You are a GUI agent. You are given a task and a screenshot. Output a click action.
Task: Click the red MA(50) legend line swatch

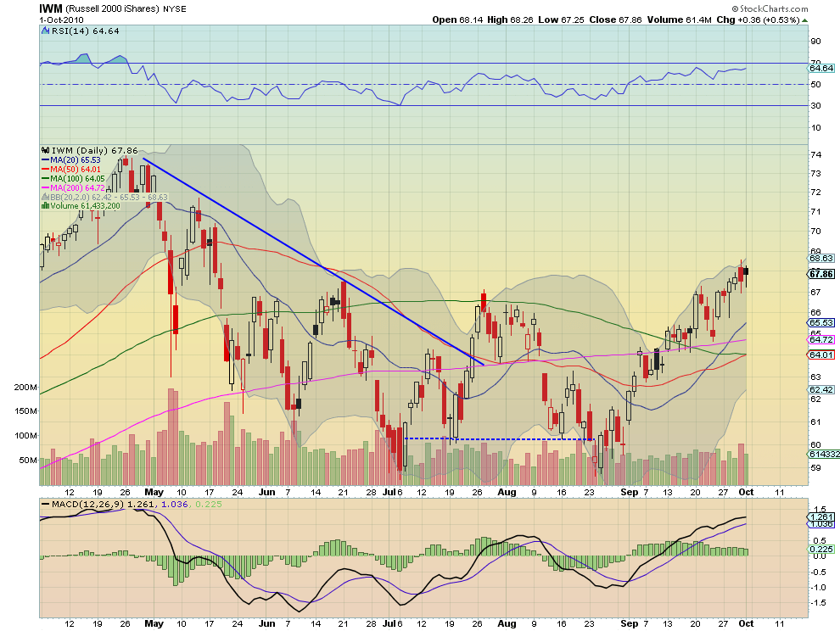click(46, 170)
